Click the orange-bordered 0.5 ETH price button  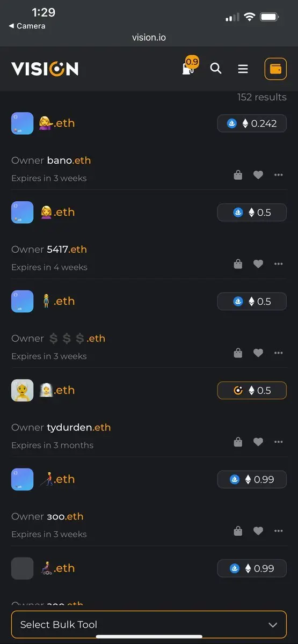click(252, 391)
